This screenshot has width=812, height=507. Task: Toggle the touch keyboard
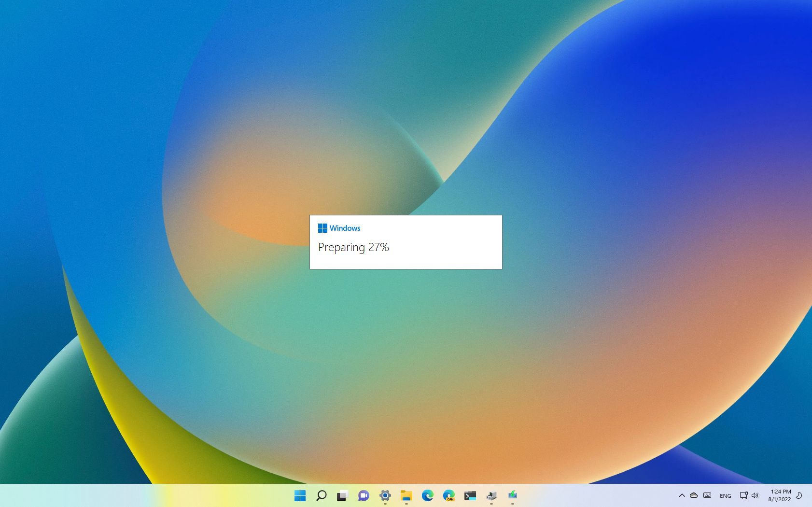(707, 495)
